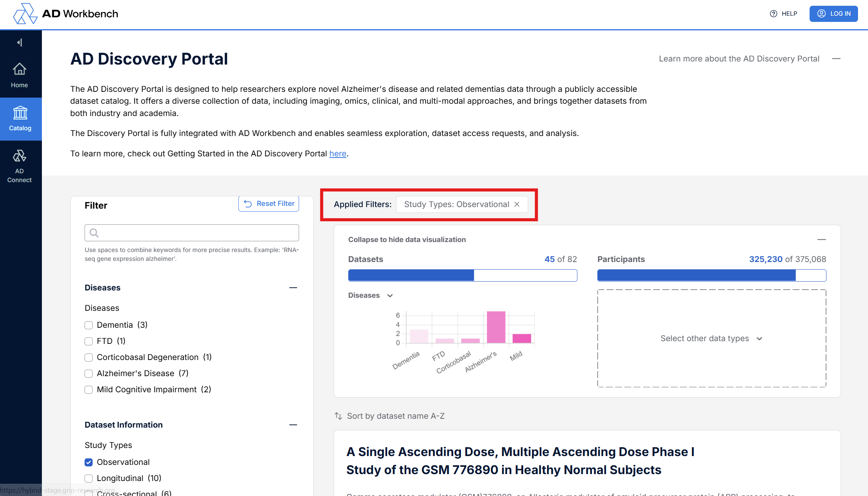
Task: Remove the Observational applied filter (X)
Action: 517,204
